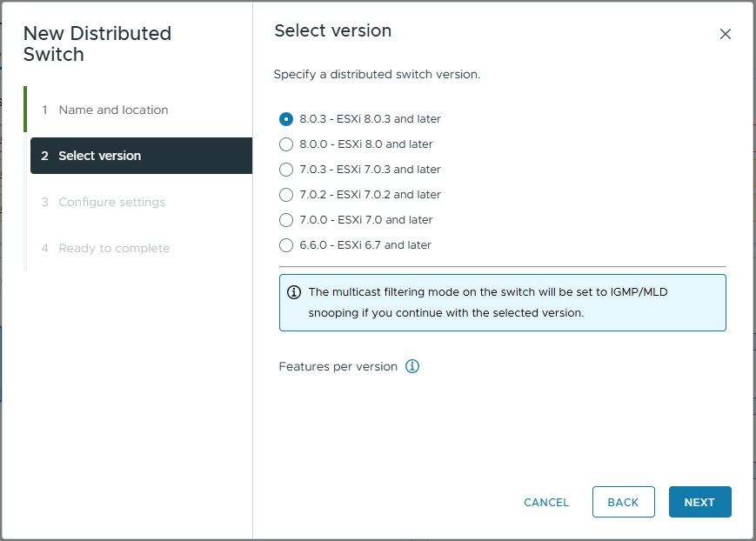Click the Features per version info icon

coord(412,366)
